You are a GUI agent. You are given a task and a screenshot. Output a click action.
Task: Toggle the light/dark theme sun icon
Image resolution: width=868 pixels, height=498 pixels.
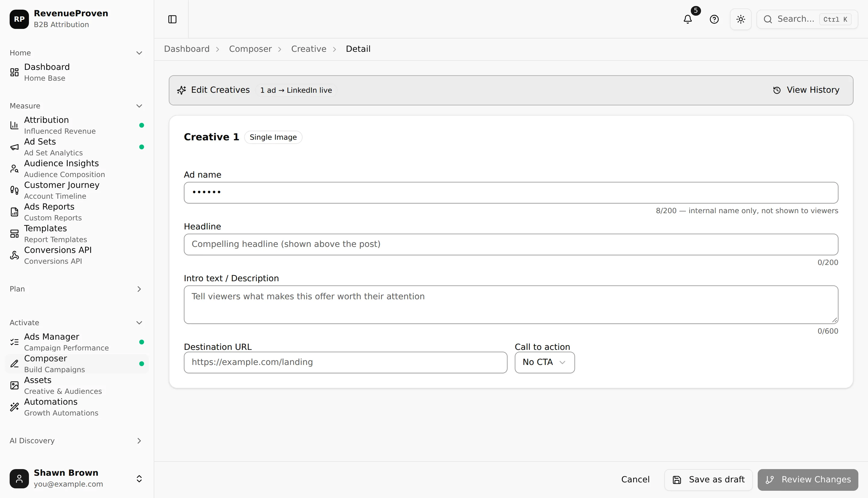[x=741, y=19]
